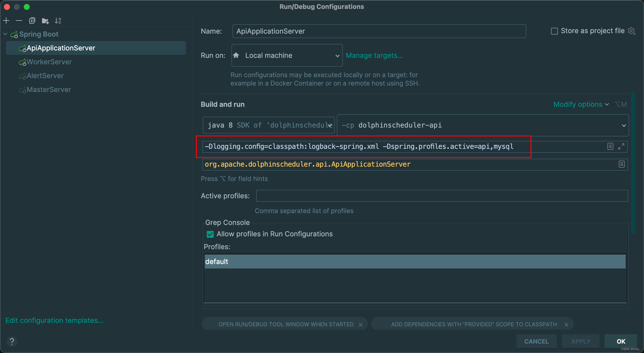
Task: Open the Run on target dropdown
Action: click(x=337, y=55)
